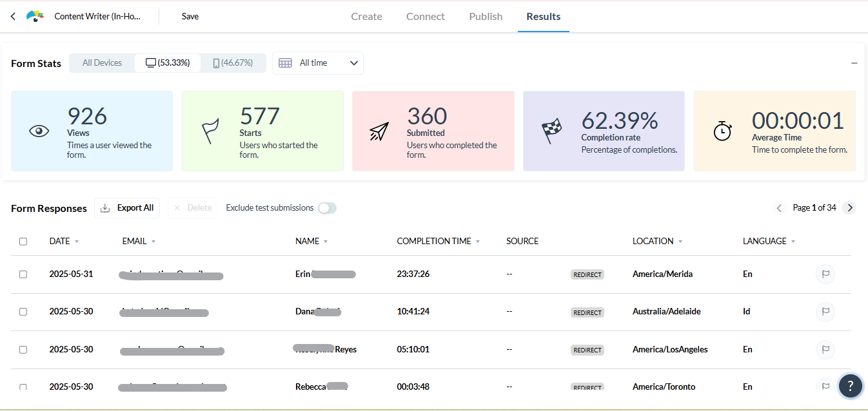Collapse the Form Stats panel
The width and height of the screenshot is (868, 411).
click(x=854, y=63)
